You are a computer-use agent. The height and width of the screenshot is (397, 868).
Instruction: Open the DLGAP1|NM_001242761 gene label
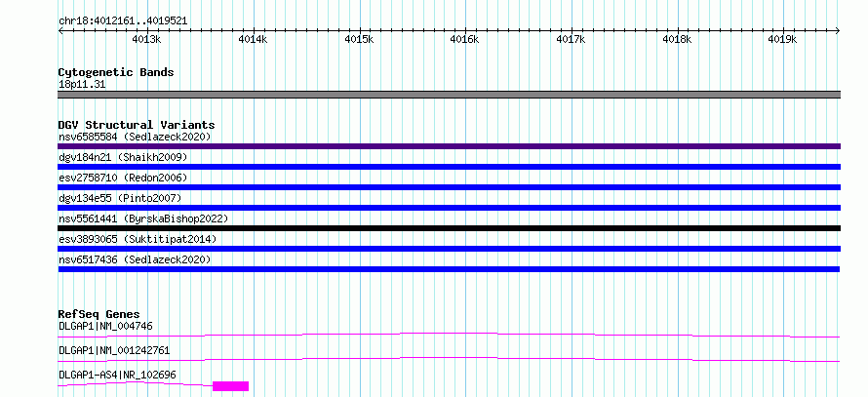tap(114, 350)
